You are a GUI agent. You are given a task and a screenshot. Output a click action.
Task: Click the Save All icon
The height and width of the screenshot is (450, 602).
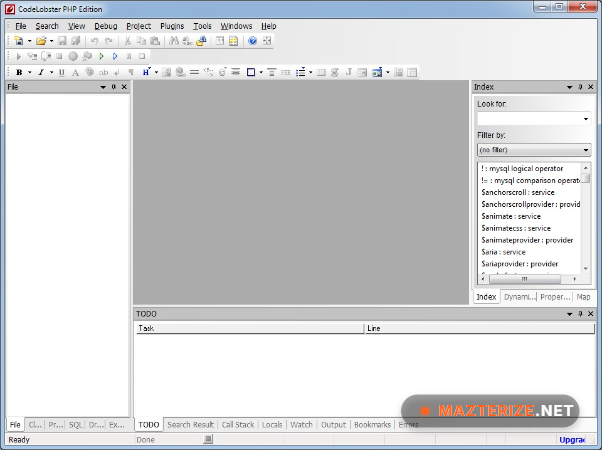coord(76,41)
